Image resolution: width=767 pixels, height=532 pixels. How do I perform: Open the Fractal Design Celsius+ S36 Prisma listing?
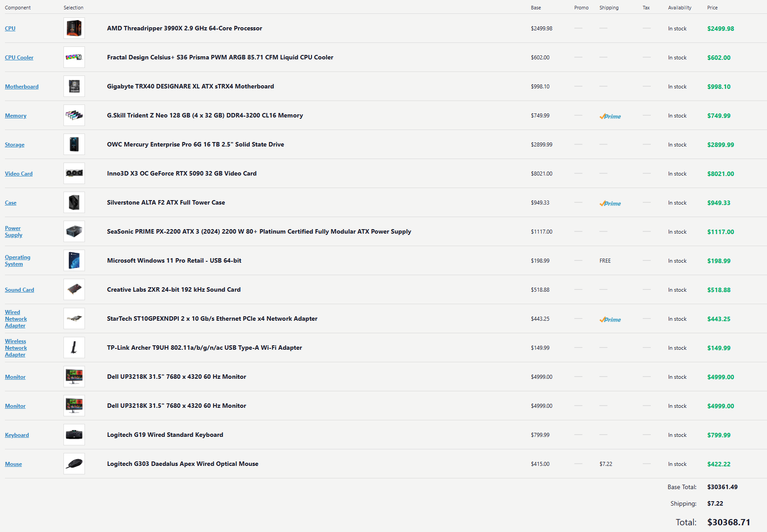pyautogui.click(x=220, y=57)
